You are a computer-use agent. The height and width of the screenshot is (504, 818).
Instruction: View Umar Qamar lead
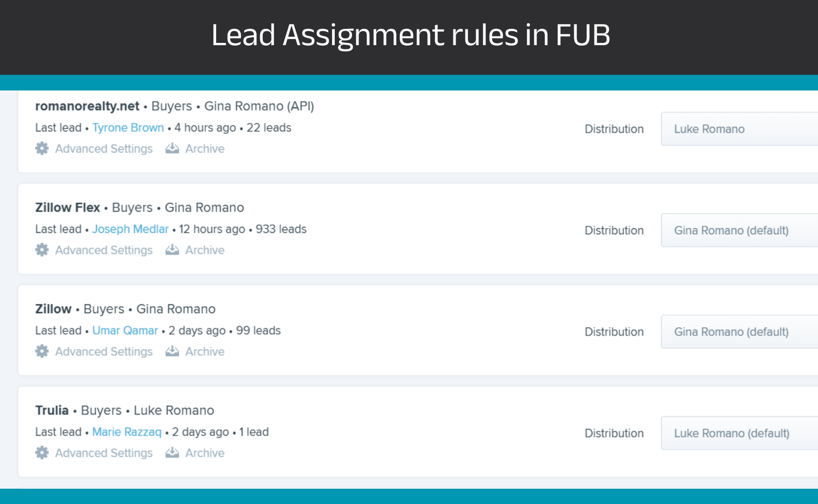pos(125,331)
